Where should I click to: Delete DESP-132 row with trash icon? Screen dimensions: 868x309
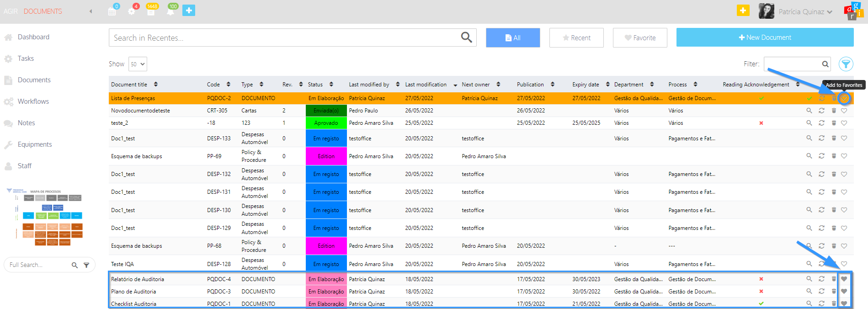coord(834,174)
